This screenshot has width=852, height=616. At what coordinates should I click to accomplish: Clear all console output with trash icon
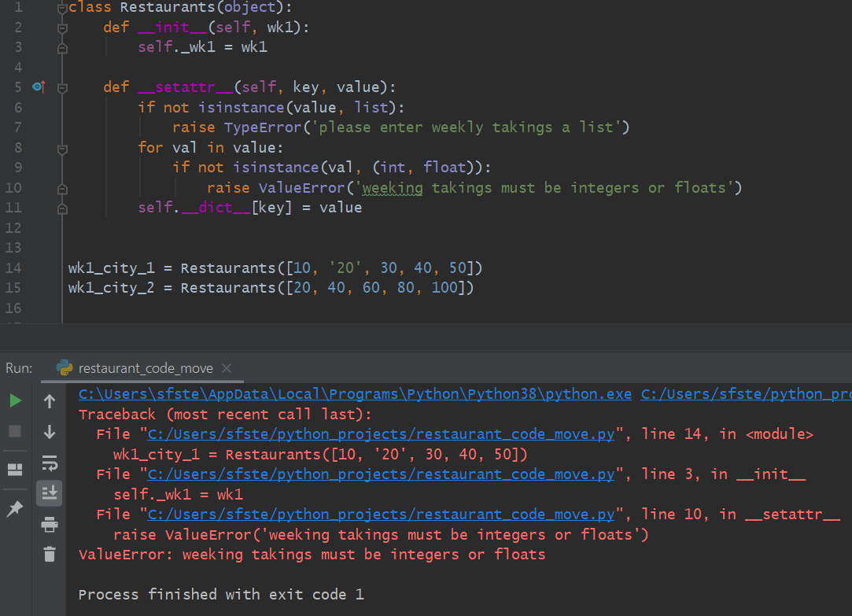tap(50, 554)
